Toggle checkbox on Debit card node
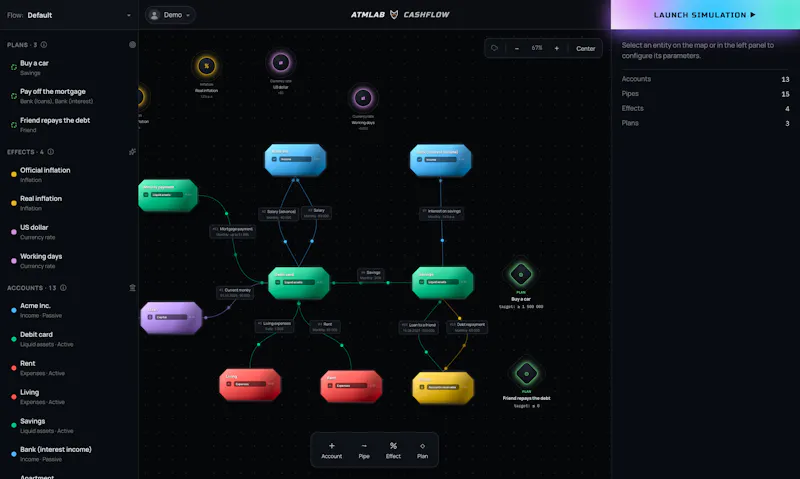The width and height of the screenshot is (800, 479). click(278, 282)
